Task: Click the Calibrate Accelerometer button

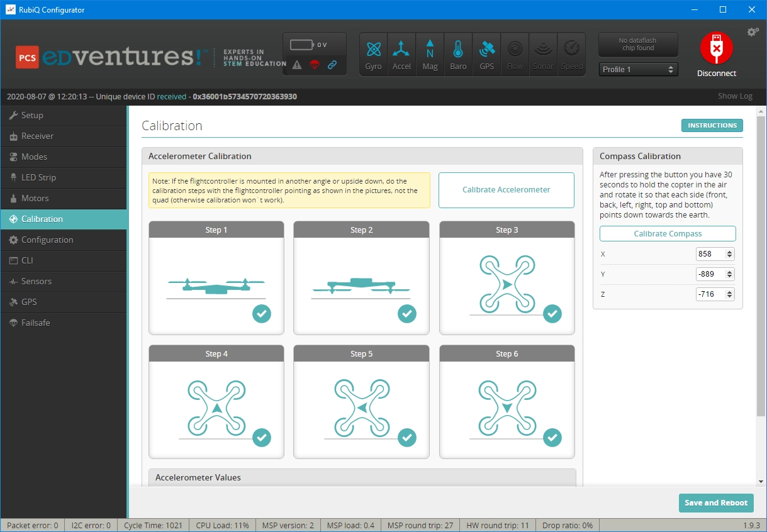Action: point(507,190)
